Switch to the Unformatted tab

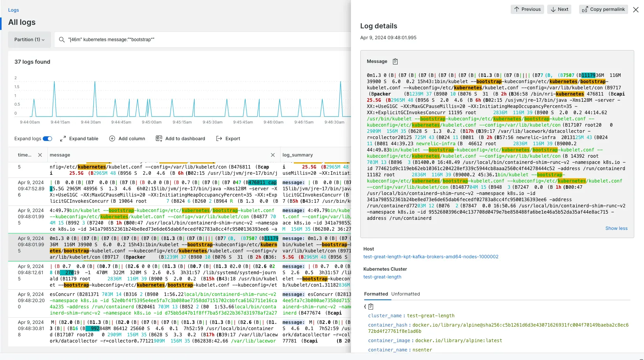(405, 294)
